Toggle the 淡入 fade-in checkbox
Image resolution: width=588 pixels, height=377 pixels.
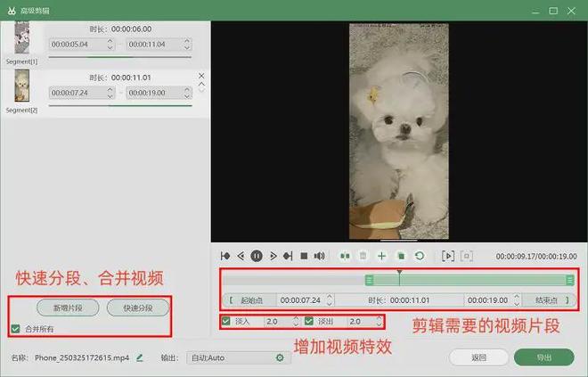pyautogui.click(x=225, y=321)
